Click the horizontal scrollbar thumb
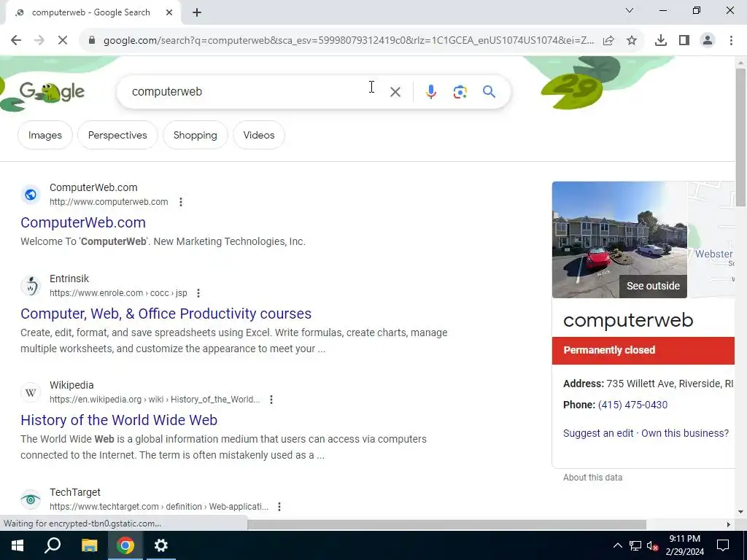 click(446, 524)
